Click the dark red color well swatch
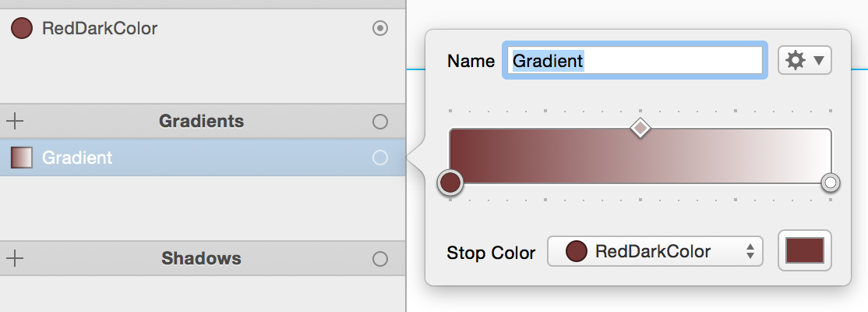The image size is (868, 312). [x=805, y=251]
